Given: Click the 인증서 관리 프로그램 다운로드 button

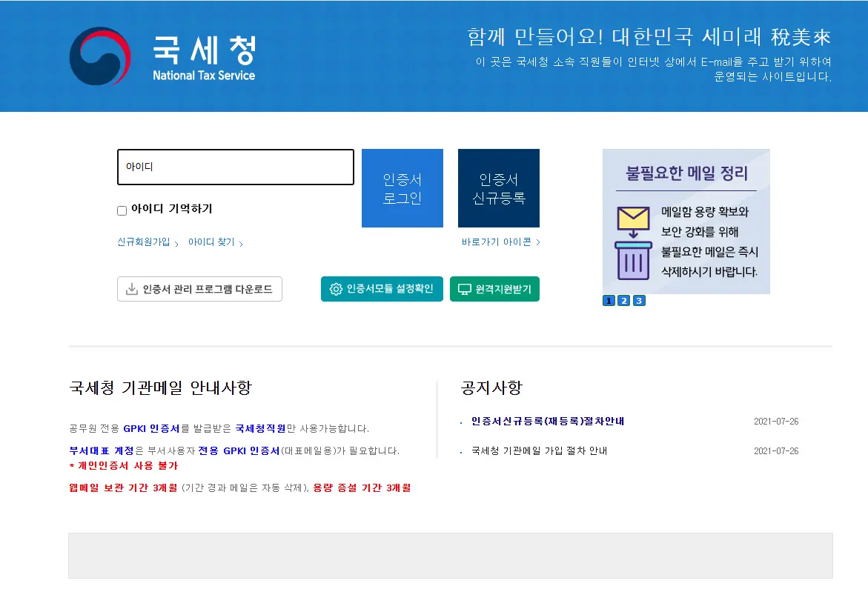Looking at the screenshot, I should tap(200, 289).
